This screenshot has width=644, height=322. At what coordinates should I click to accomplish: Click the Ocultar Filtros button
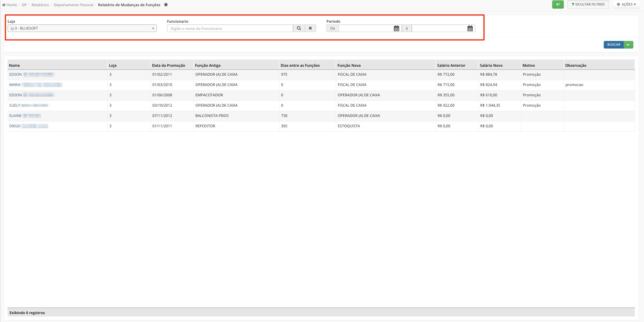coord(588,4)
